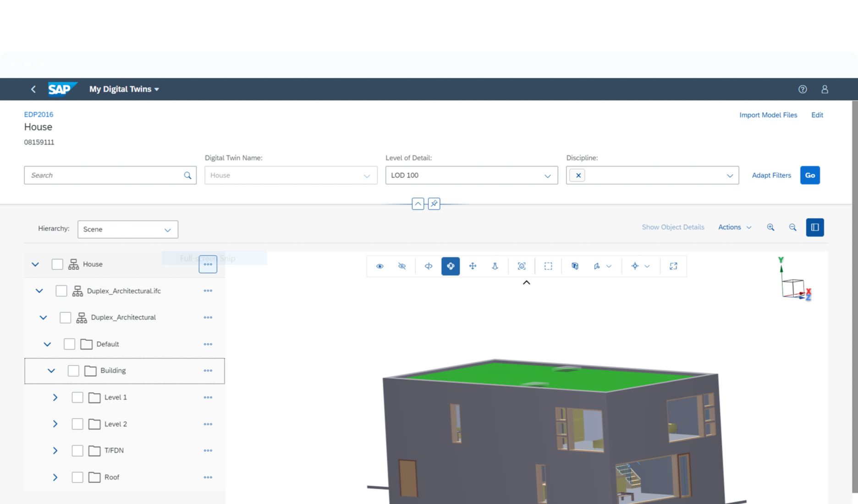Click the Import Model Files link
Screen dimensions: 858x504
[768, 115]
